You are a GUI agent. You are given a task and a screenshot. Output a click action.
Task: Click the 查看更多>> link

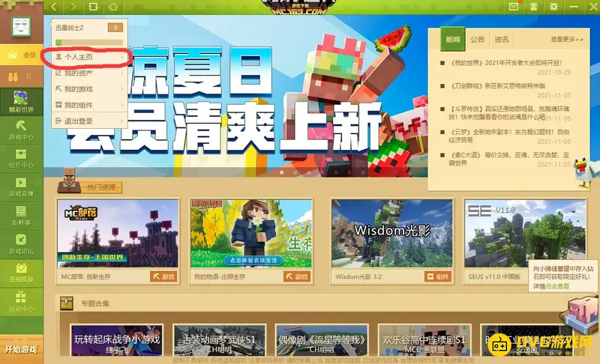click(566, 40)
